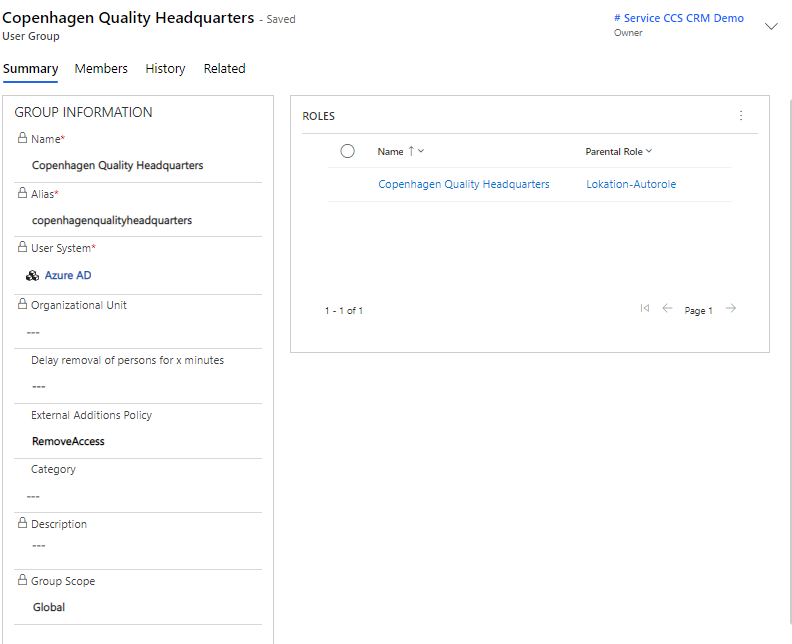
Task: Switch to the Members tab
Action: click(101, 69)
